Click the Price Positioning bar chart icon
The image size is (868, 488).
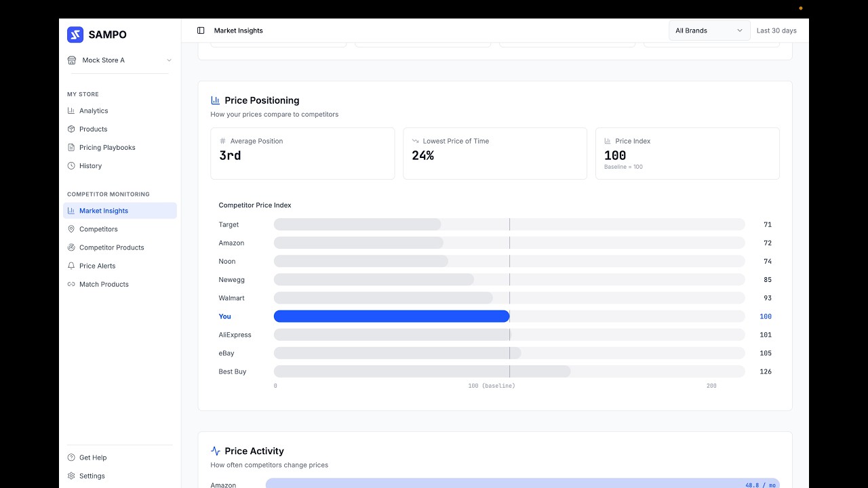[x=216, y=100]
